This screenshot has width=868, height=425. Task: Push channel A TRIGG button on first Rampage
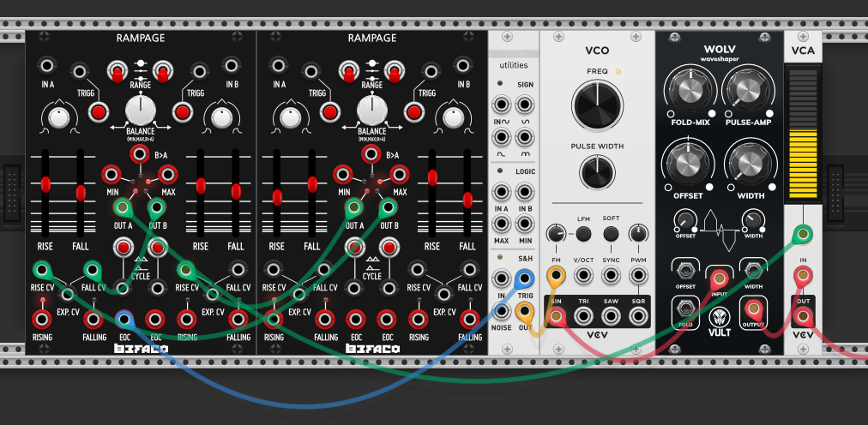pos(99,112)
